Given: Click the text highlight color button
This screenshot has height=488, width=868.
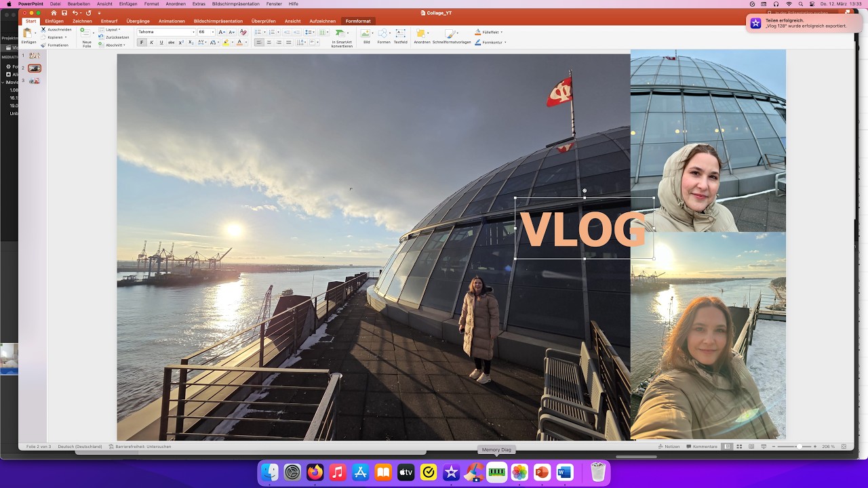Looking at the screenshot, I should click(x=227, y=42).
